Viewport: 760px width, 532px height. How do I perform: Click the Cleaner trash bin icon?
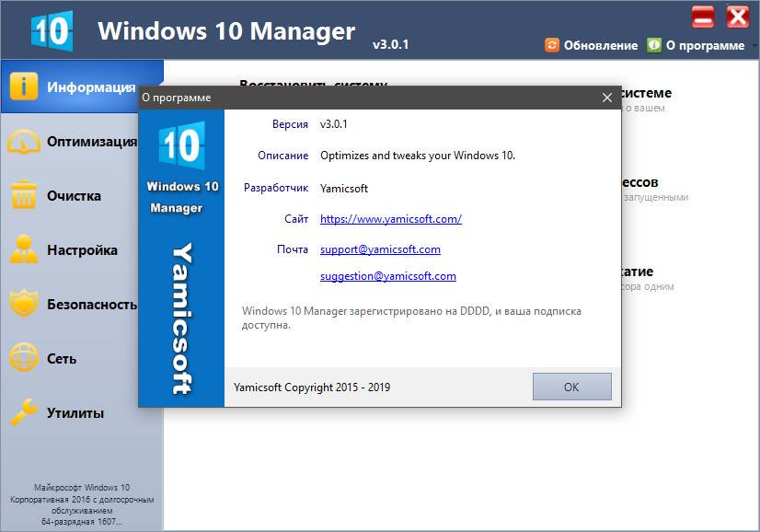point(23,195)
